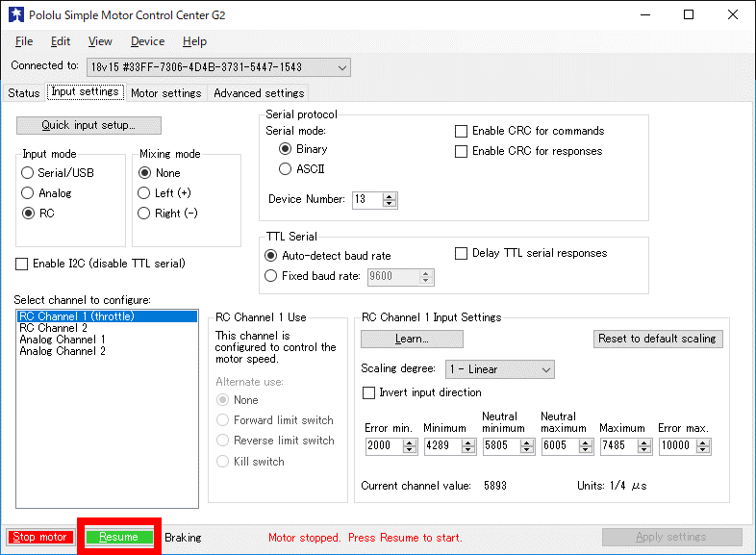This screenshot has width=756, height=555.
Task: Switch to the Input settings tab
Action: tap(86, 91)
